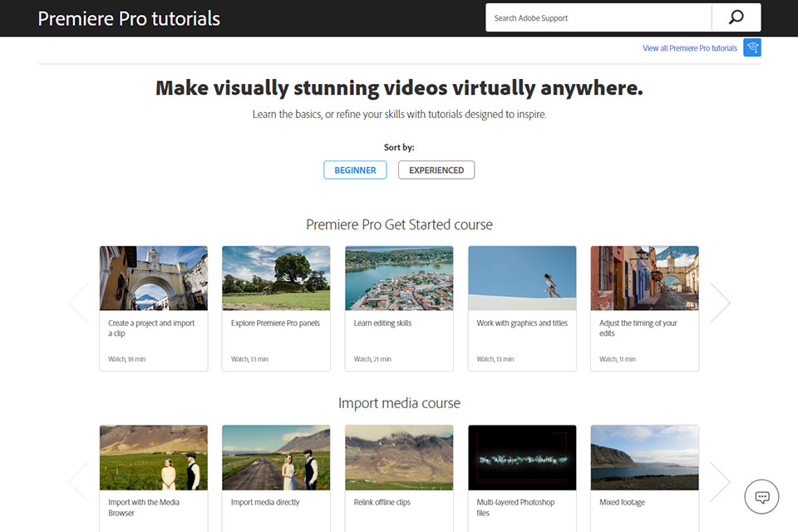Open Import with the Media Browser tutorial
Viewport: 798px width, 532px height.
pyautogui.click(x=153, y=478)
